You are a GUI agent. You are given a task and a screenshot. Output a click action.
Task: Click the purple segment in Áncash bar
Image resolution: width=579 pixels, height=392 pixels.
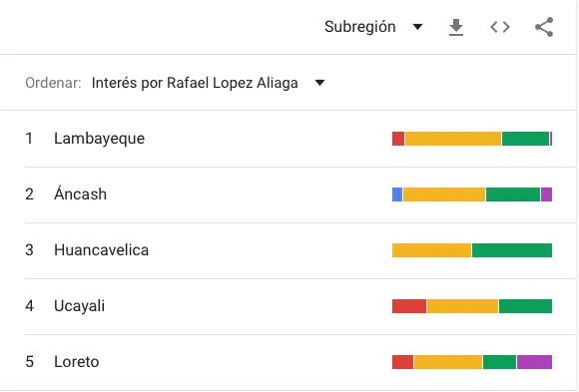point(546,195)
